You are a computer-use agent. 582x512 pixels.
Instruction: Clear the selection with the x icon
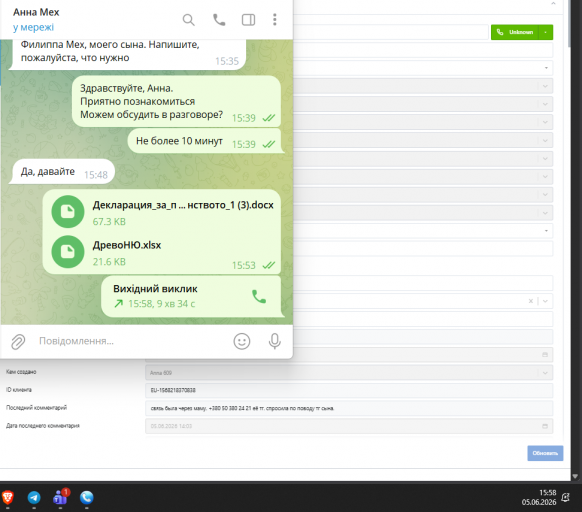tap(531, 301)
